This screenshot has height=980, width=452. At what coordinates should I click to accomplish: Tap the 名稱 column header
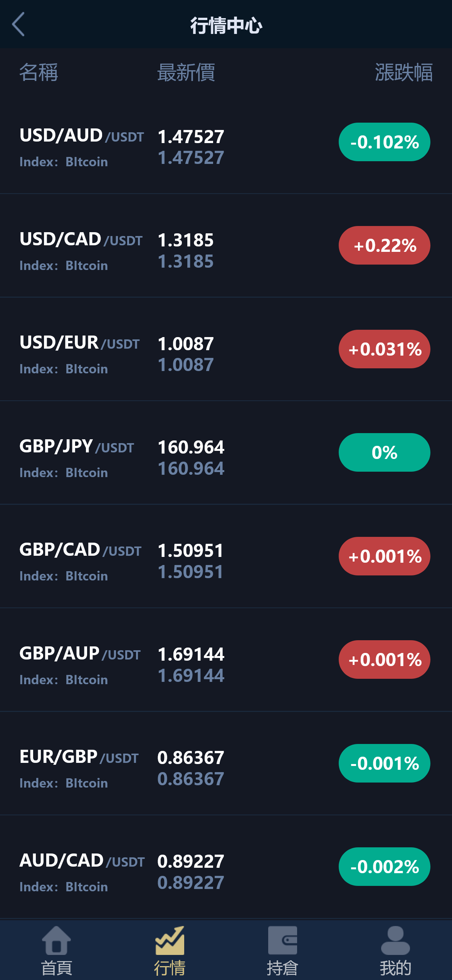[x=39, y=73]
